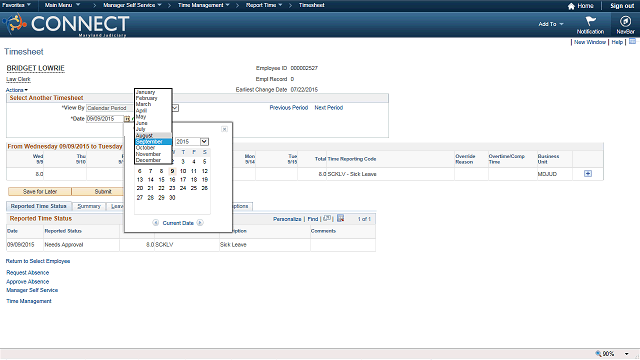Switch to Reported Time Status tab
Image resolution: width=640 pixels, height=360 pixels.
point(39,206)
